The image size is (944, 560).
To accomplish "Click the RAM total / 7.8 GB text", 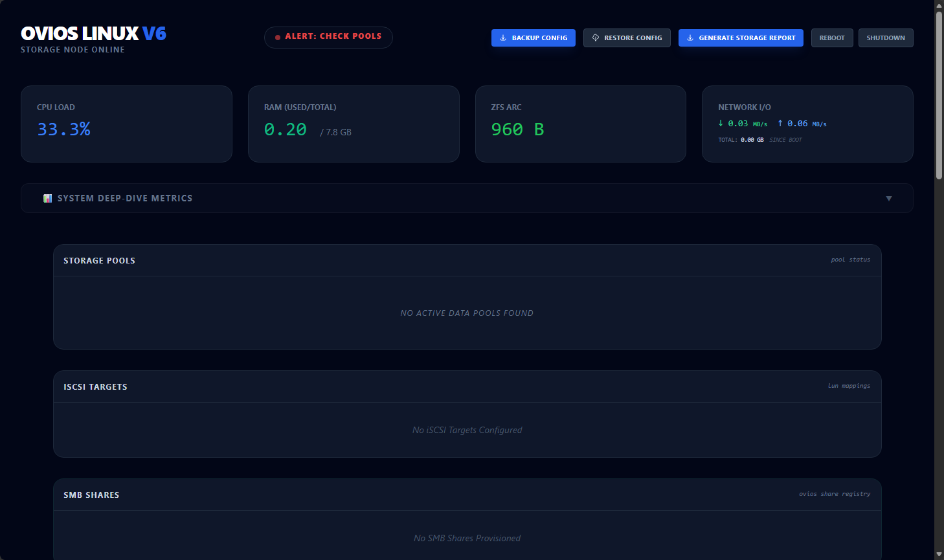I will pyautogui.click(x=335, y=132).
